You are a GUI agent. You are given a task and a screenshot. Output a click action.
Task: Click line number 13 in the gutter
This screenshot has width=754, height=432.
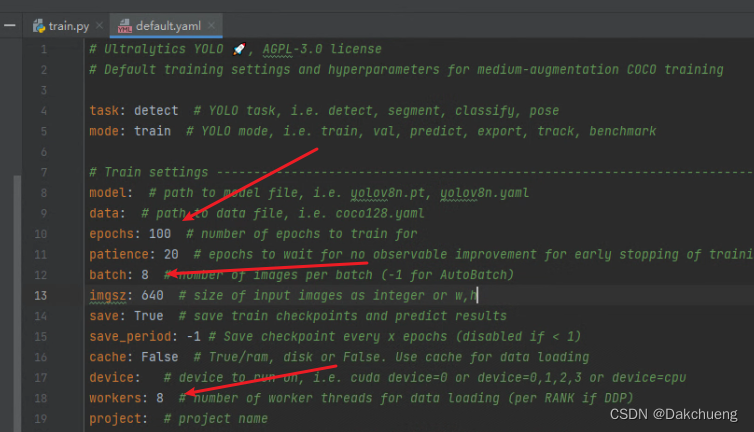[40, 295]
